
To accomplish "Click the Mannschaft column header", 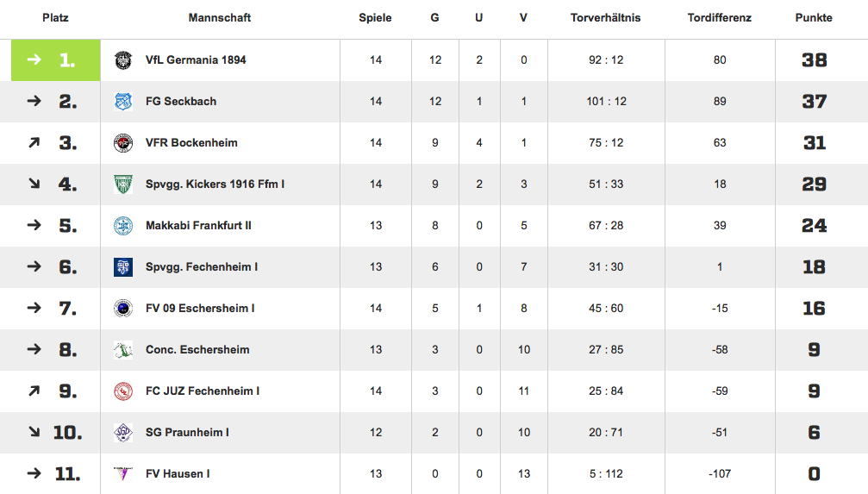I will coord(220,18).
